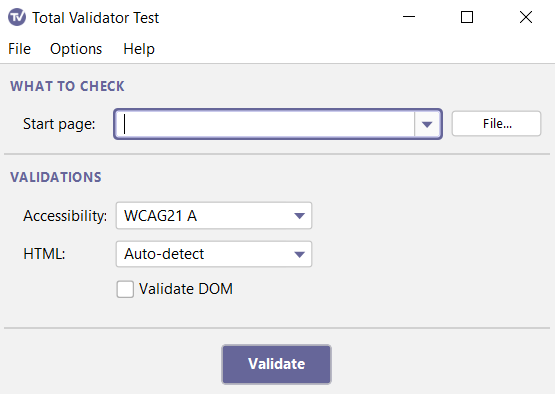555x394 pixels.
Task: Click the arrow on the Accessibility combo box
Action: pyautogui.click(x=299, y=216)
